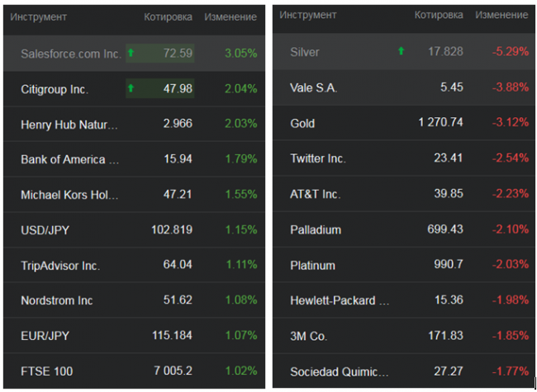This screenshot has height=392, width=537.
Task: Select Gold in the losers list
Action: pos(302,123)
